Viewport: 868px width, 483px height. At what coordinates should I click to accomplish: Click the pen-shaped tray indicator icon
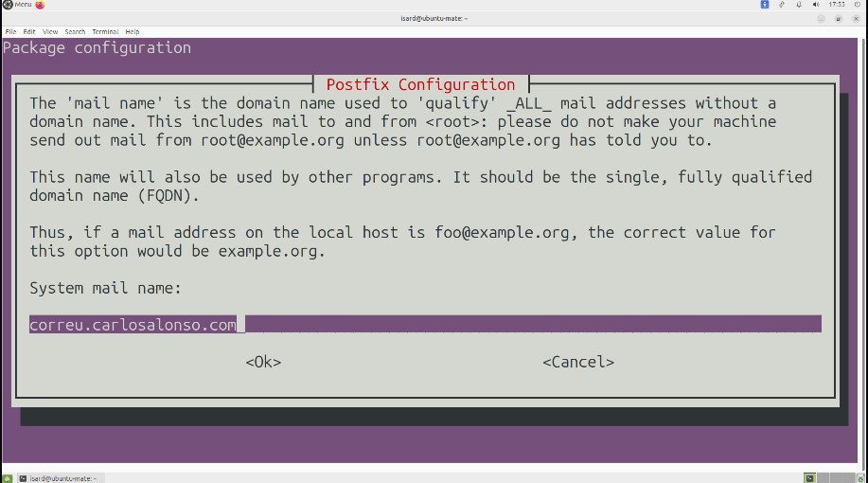(x=782, y=5)
